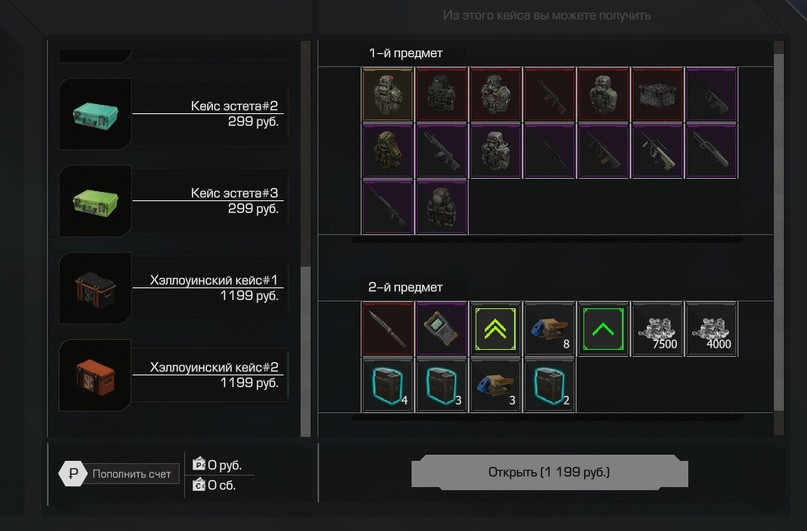Choose the Хэллоуинский кейс#1 black case icon
The height and width of the screenshot is (531, 807).
click(x=95, y=288)
